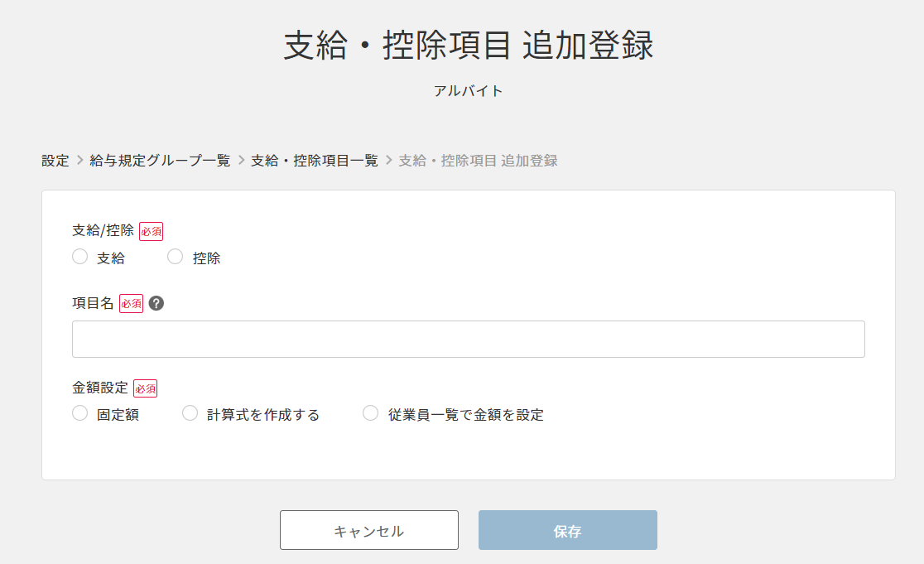The width and height of the screenshot is (924, 564).
Task: Click the 金額設定 field label
Action: point(100,388)
